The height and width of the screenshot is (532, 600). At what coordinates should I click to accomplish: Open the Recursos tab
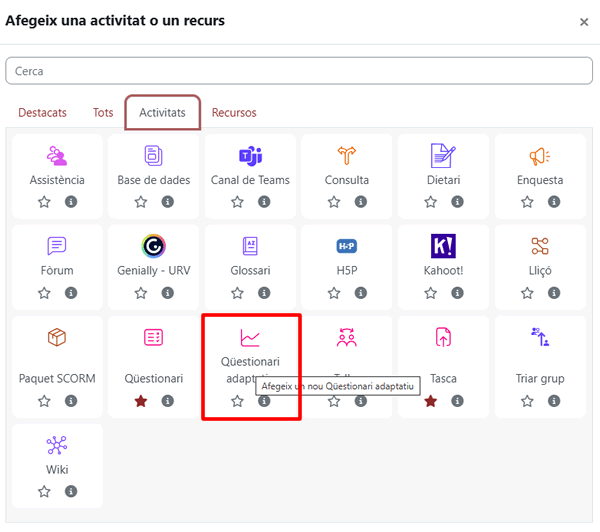pos(234,113)
